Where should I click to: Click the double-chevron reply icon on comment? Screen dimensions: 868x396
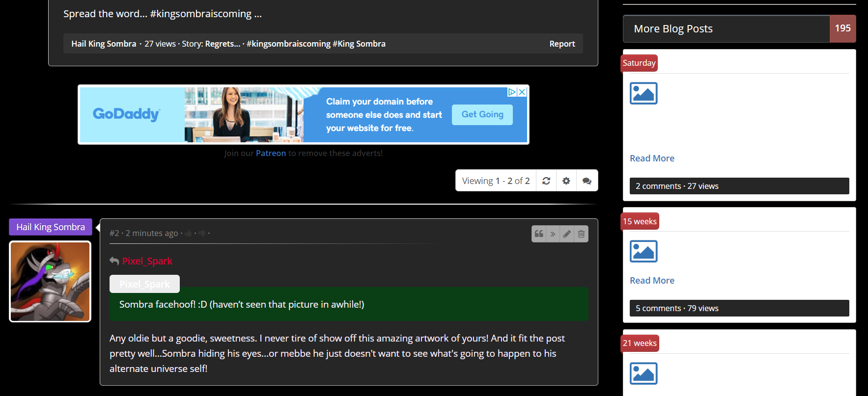tap(553, 234)
